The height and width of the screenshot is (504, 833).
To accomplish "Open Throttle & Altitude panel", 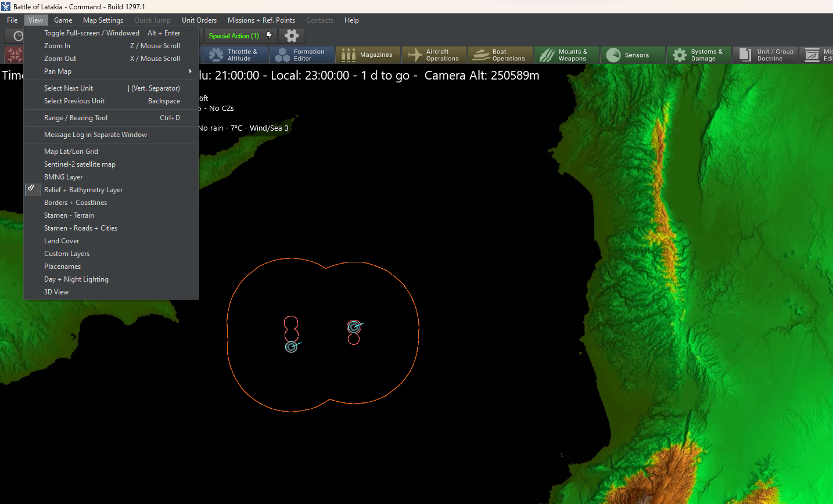I will coord(235,55).
